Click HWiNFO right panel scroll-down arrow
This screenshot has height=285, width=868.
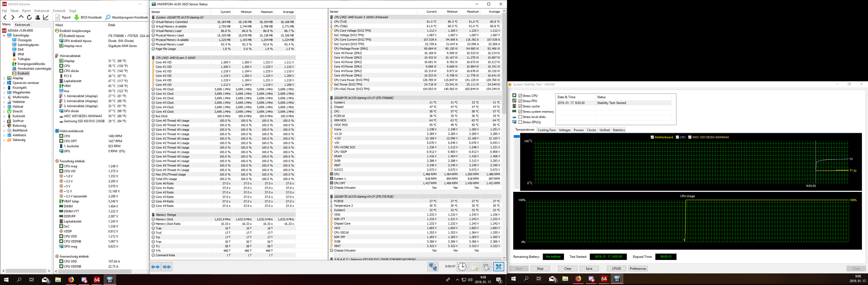pos(504,258)
